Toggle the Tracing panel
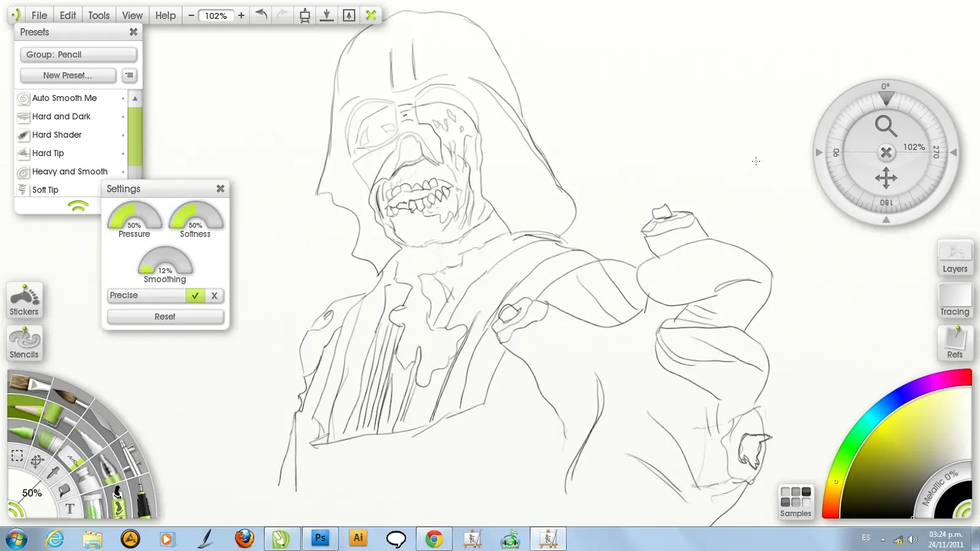Screen dimensions: 980x551 tap(955, 300)
